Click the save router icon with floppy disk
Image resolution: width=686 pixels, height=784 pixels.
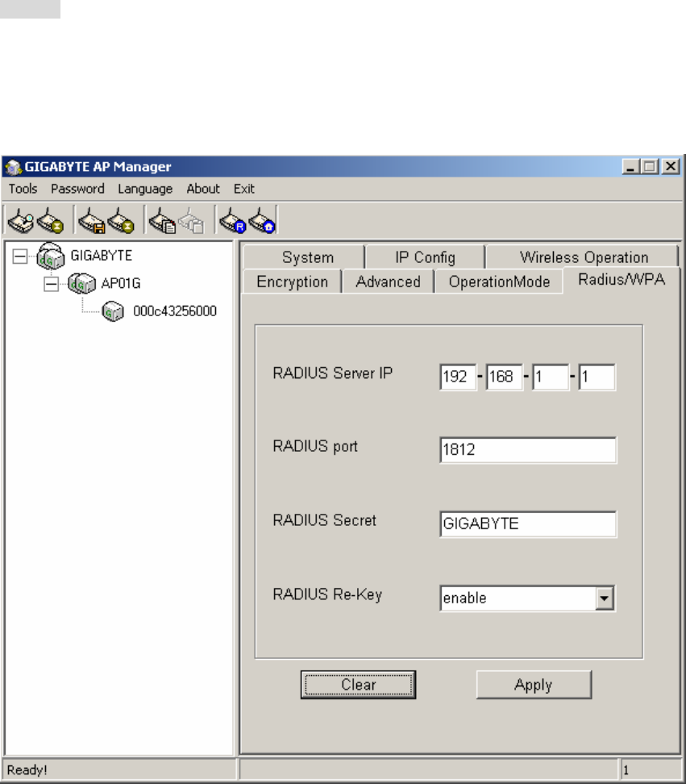pos(91,220)
